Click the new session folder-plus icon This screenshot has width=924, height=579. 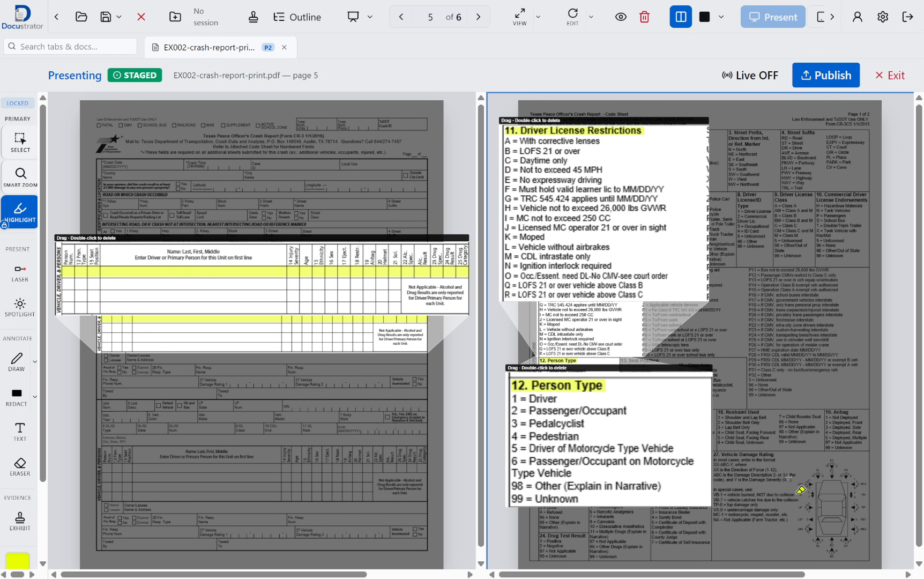pyautogui.click(x=175, y=17)
